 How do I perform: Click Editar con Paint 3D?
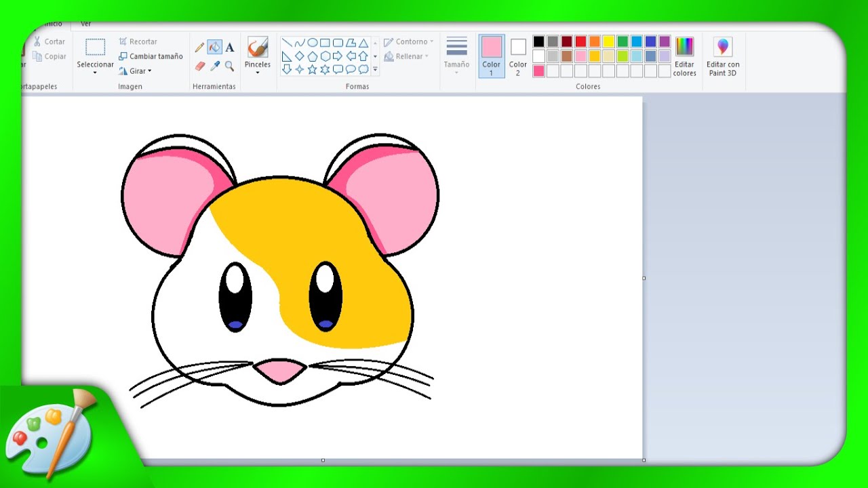pos(723,57)
